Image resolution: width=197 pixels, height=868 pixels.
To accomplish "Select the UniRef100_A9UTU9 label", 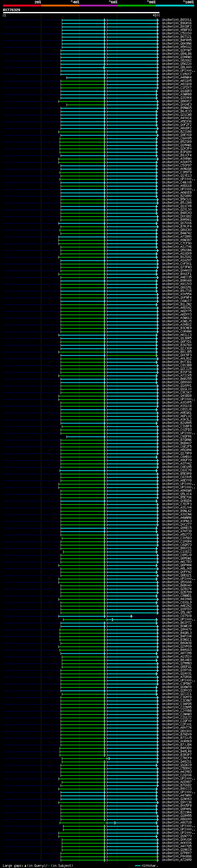I will point(177,822).
